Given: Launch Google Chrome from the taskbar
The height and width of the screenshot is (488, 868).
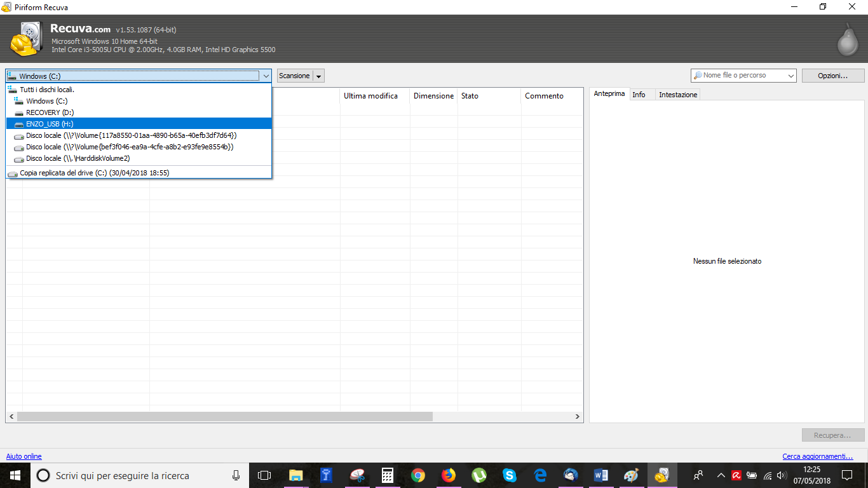Looking at the screenshot, I should click(x=418, y=475).
